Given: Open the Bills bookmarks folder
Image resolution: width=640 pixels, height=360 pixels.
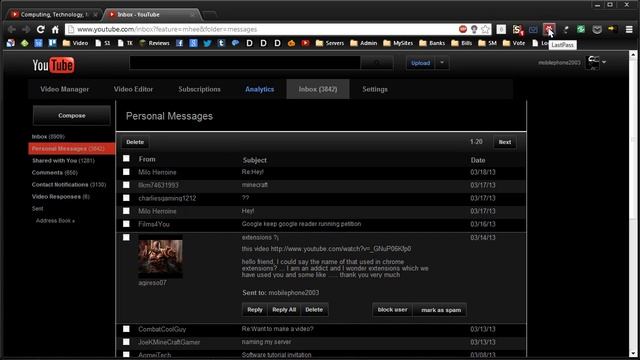Looking at the screenshot, I should pyautogui.click(x=462, y=43).
